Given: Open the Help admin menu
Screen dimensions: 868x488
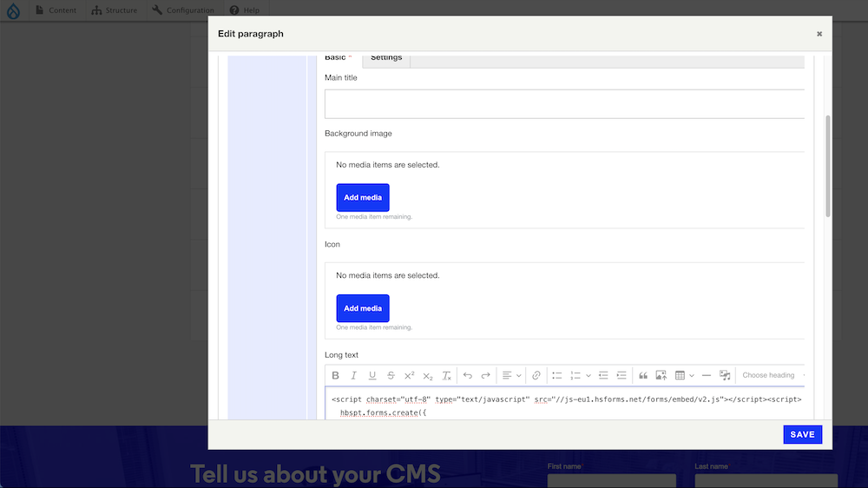Looking at the screenshot, I should (244, 10).
